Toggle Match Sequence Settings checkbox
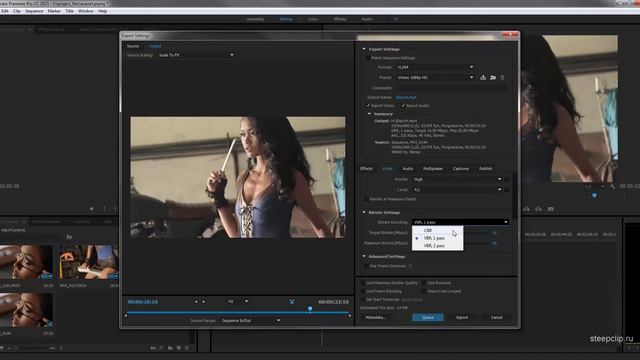 [368, 58]
